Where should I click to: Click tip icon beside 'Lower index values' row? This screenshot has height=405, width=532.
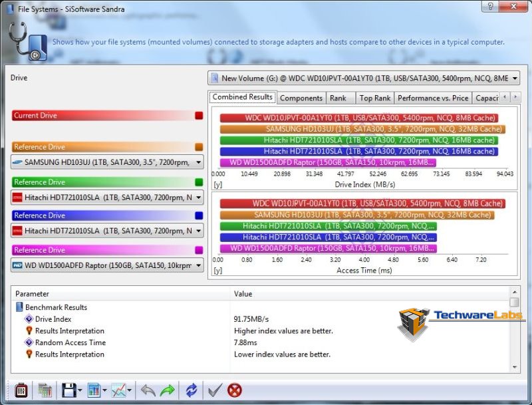[29, 354]
